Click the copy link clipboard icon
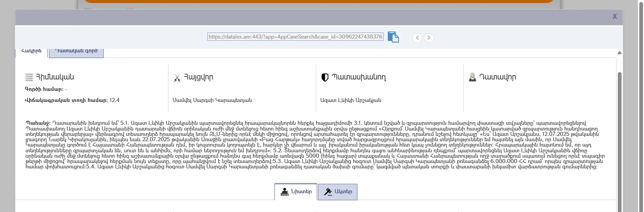The height and width of the screenshot is (212, 644). [x=393, y=37]
